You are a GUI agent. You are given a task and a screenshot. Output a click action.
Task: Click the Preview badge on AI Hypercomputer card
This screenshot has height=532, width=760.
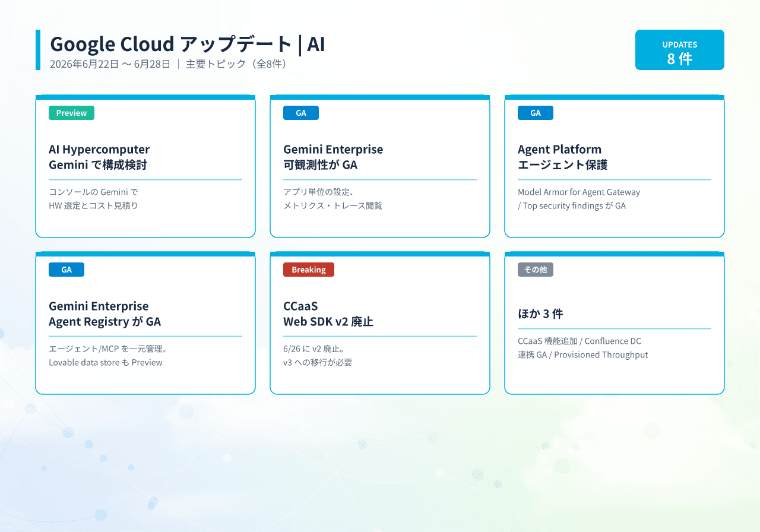71,113
